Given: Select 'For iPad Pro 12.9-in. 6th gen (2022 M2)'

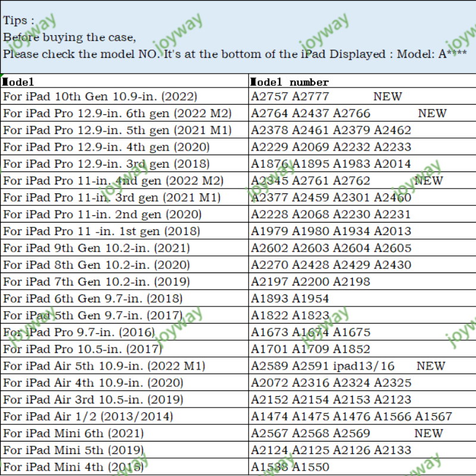Looking at the screenshot, I should [124, 113].
